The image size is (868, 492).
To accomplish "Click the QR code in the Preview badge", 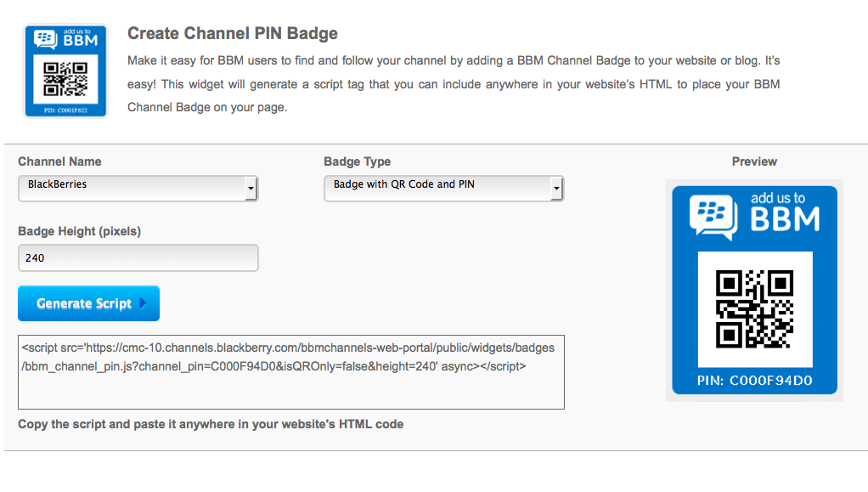I will [x=754, y=309].
